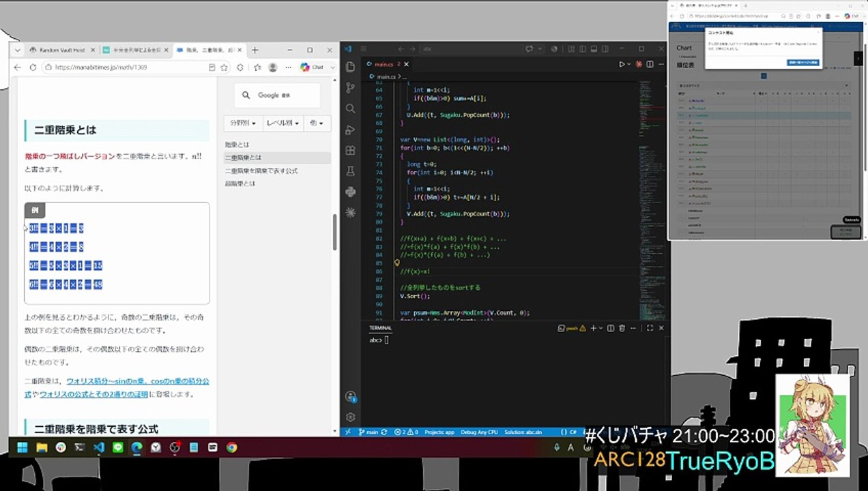Click the Edge address bar URL

tap(101, 68)
